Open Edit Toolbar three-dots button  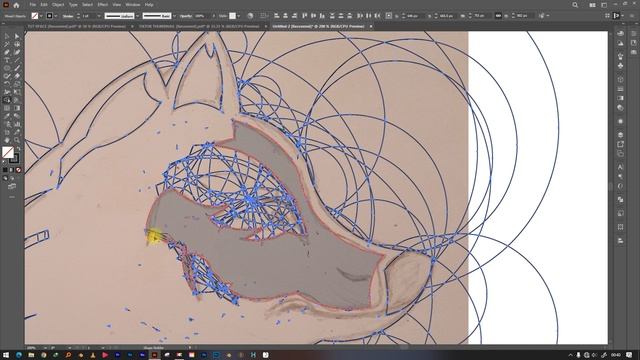[x=12, y=197]
